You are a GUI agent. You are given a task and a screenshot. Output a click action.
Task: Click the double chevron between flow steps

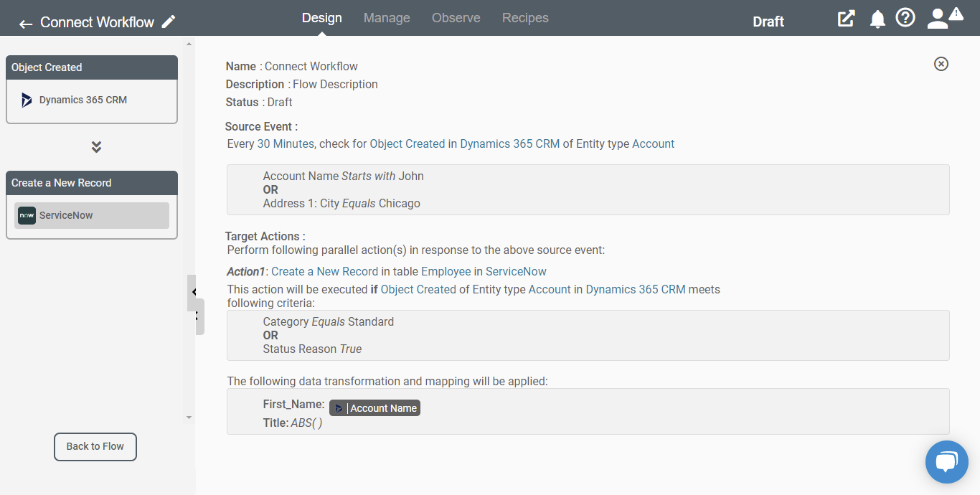pyautogui.click(x=96, y=147)
